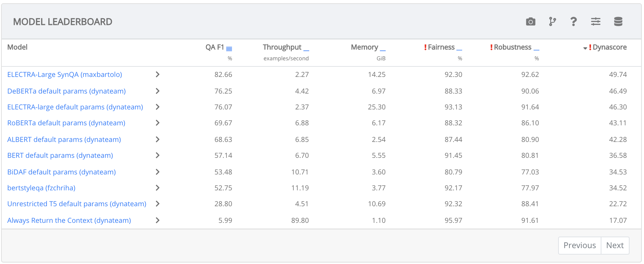
Task: Click the Robustness weight indicator
Action: click(536, 50)
